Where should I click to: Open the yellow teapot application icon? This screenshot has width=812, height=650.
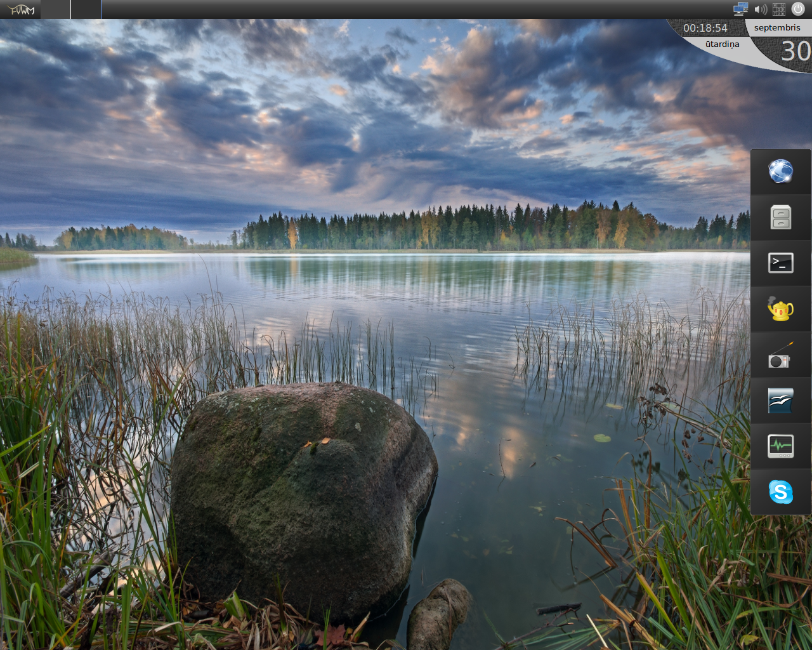click(780, 308)
